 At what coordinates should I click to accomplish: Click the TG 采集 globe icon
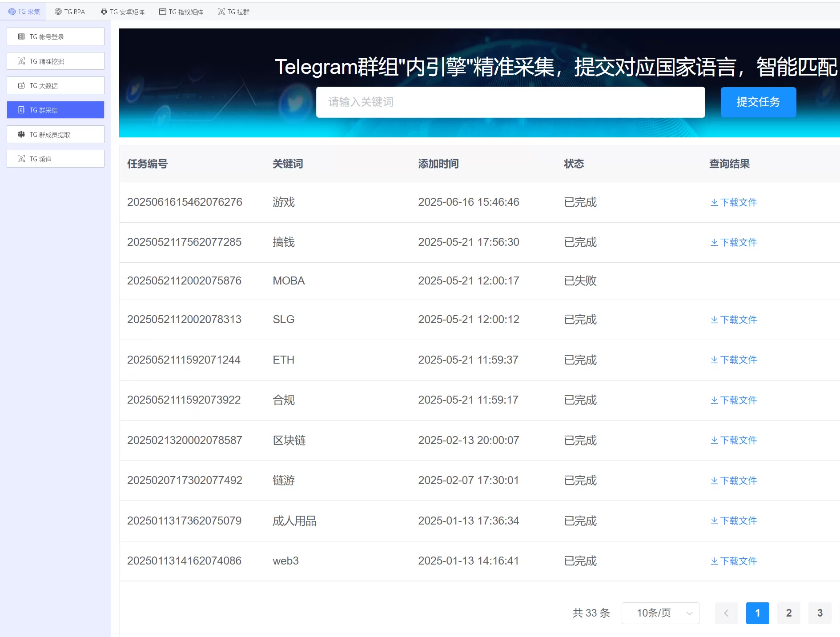click(12, 12)
